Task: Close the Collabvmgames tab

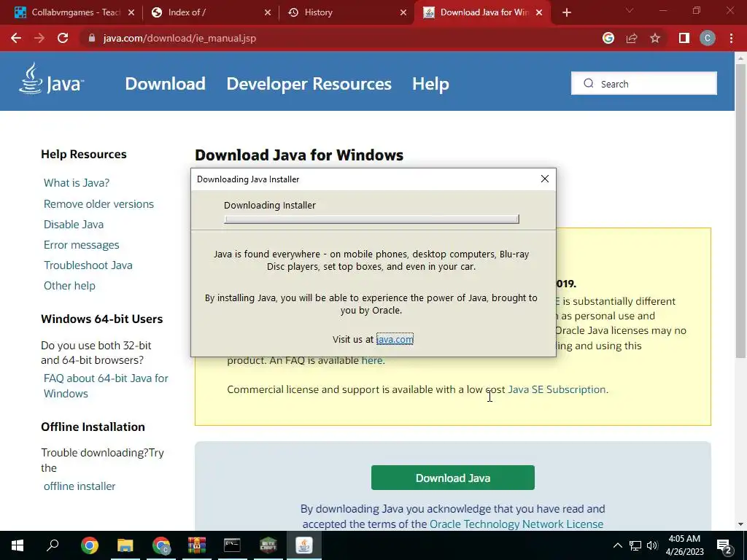Action: coord(131,12)
